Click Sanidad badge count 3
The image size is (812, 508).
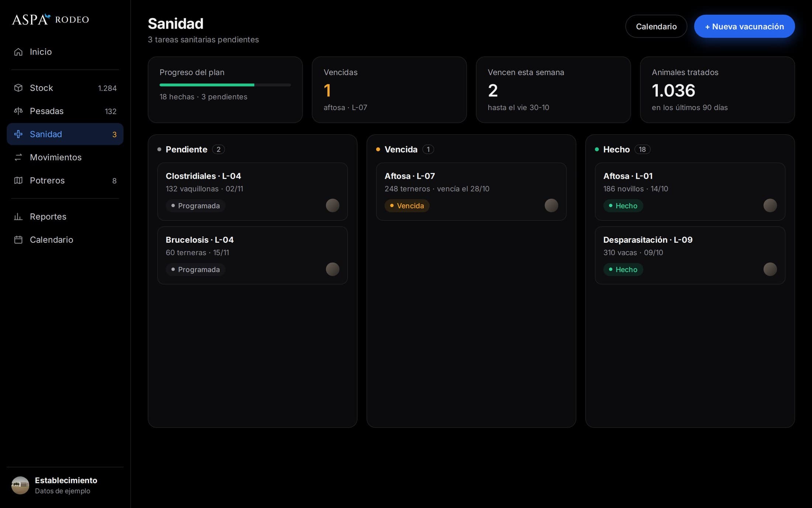[114, 134]
